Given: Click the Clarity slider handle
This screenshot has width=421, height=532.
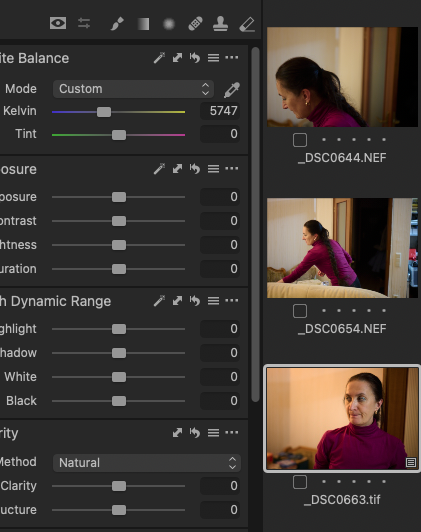Looking at the screenshot, I should click(x=119, y=486).
